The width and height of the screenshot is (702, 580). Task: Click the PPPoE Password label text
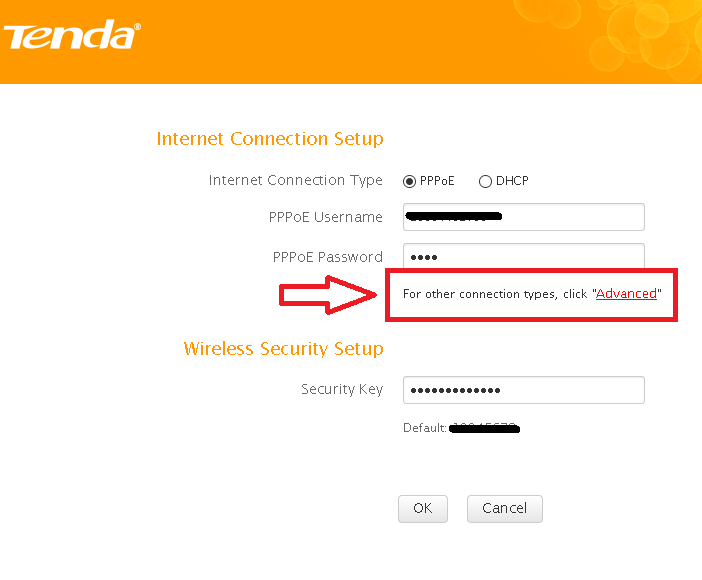(327, 257)
